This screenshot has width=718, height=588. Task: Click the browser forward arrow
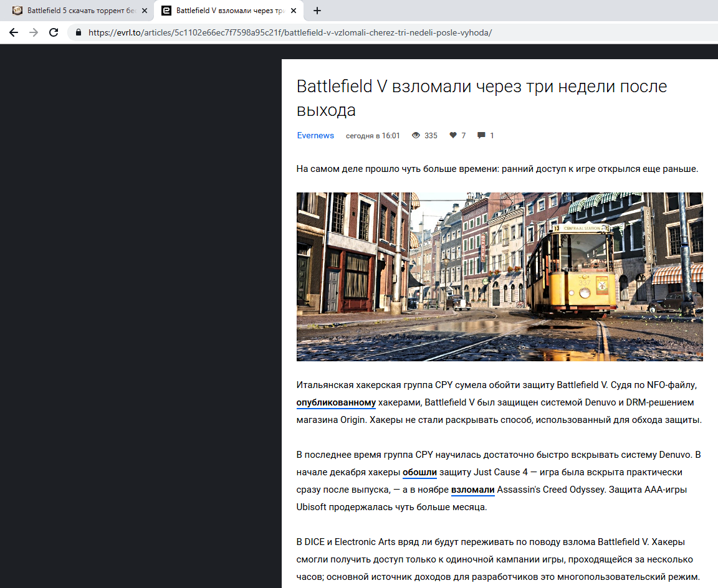tap(34, 32)
